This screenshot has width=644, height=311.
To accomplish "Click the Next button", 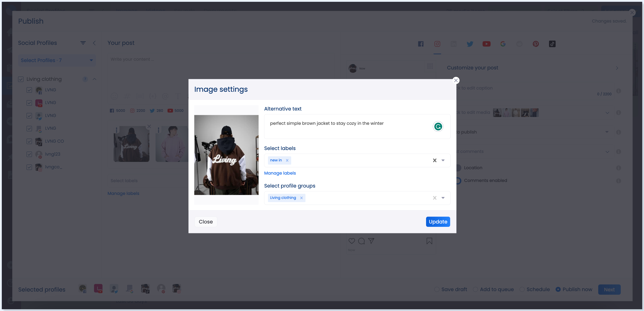I will pyautogui.click(x=609, y=290).
